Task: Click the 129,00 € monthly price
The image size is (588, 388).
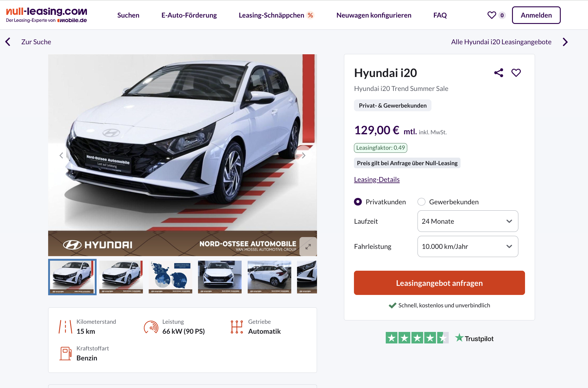Action: coord(377,130)
